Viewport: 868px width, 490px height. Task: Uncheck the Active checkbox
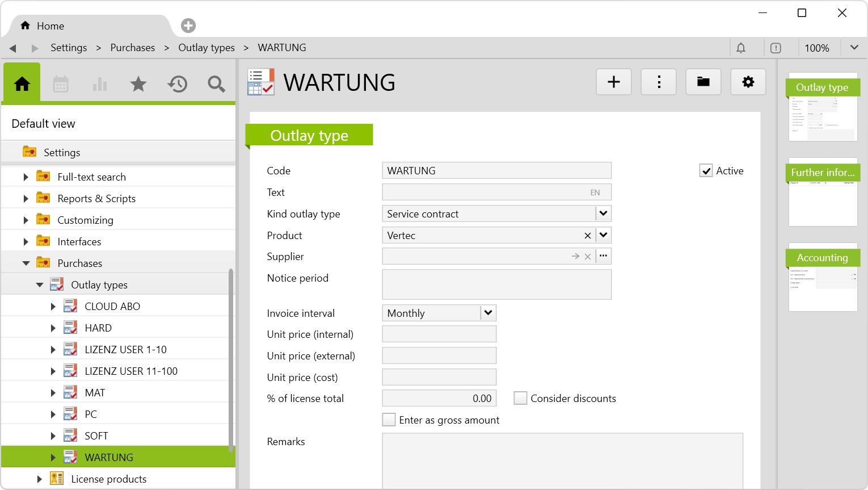point(706,171)
